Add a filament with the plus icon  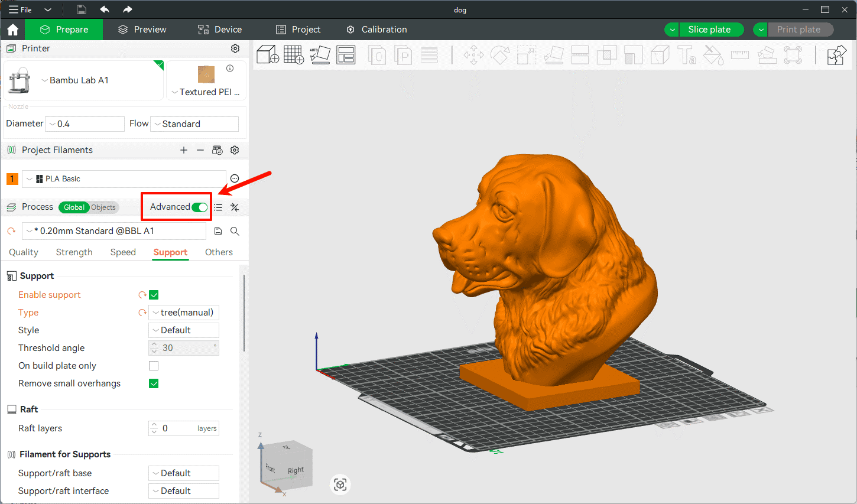coord(184,150)
